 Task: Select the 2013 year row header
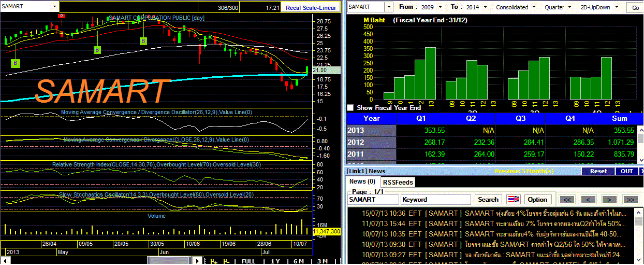(x=371, y=131)
